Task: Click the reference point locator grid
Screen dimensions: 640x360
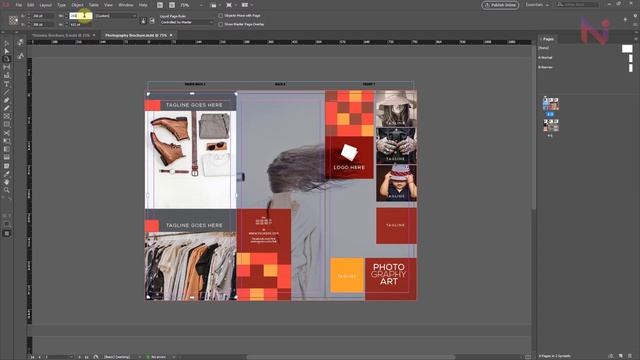Action: point(13,20)
